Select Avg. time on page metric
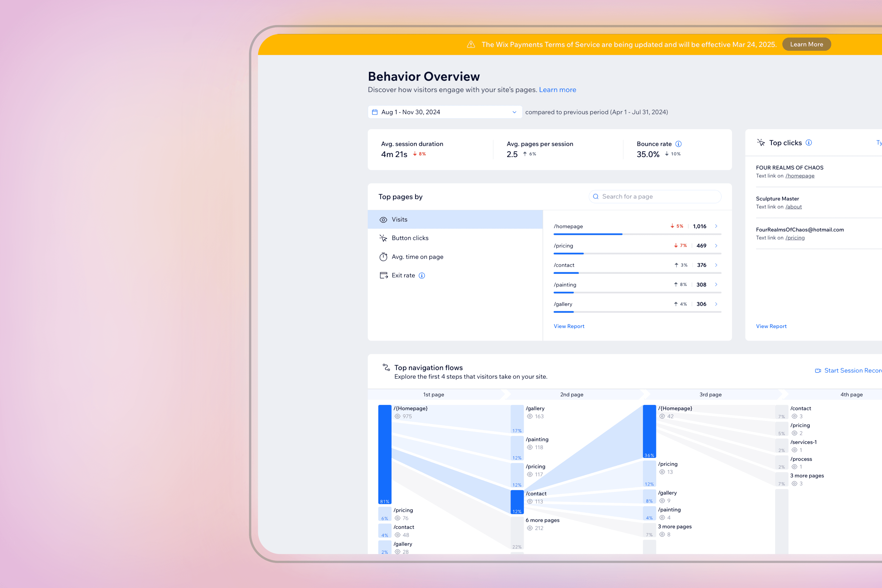Image resolution: width=882 pixels, height=588 pixels. click(417, 257)
